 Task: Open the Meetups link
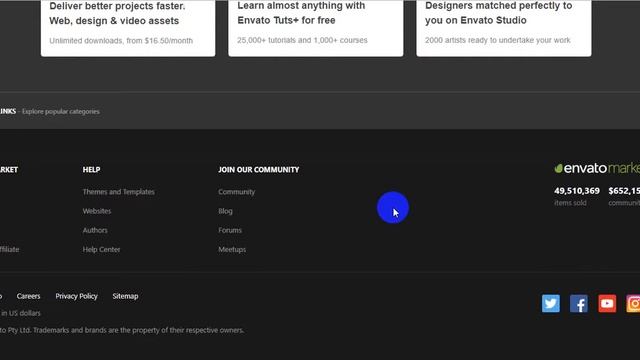(x=232, y=249)
